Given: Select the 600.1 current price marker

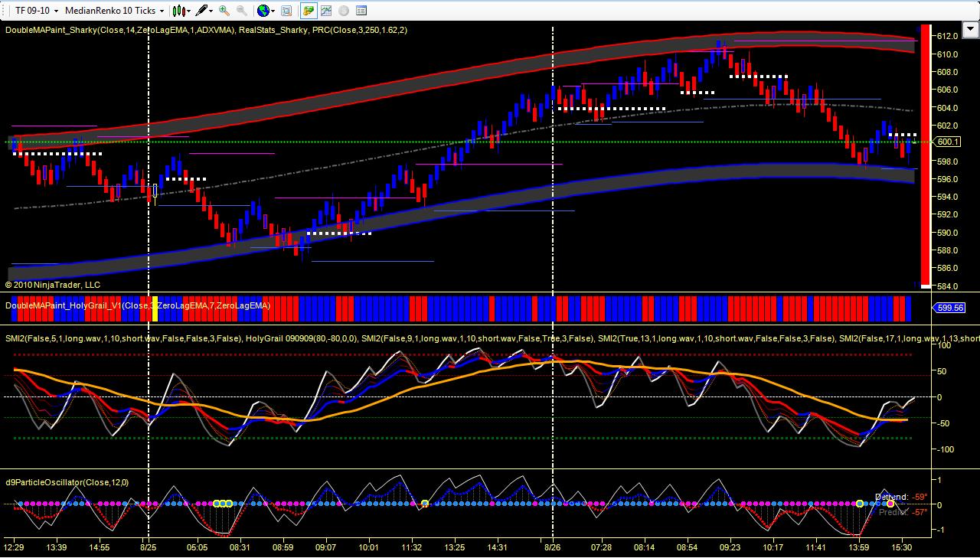Looking at the screenshot, I should [948, 142].
